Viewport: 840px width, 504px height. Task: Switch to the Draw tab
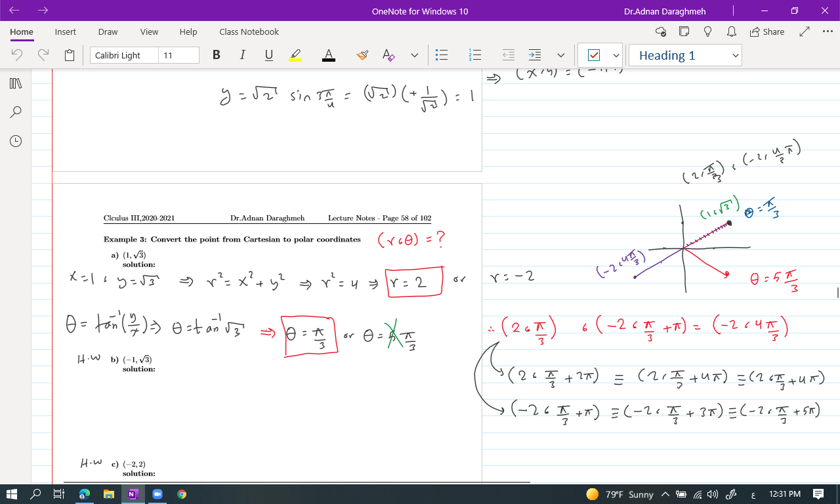[x=108, y=31]
